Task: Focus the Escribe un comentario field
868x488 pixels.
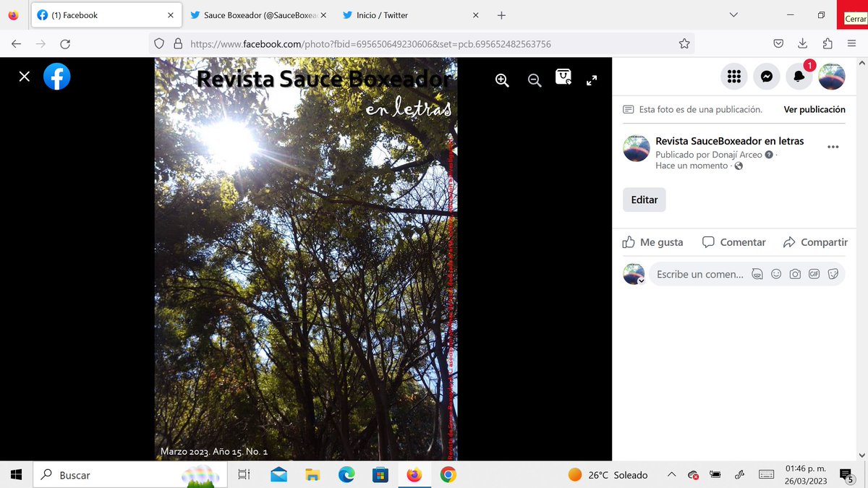Action: pyautogui.click(x=699, y=275)
